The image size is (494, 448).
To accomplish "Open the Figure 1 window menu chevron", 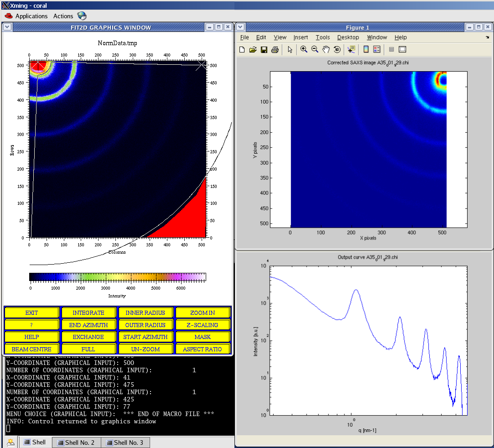I will coord(240,27).
